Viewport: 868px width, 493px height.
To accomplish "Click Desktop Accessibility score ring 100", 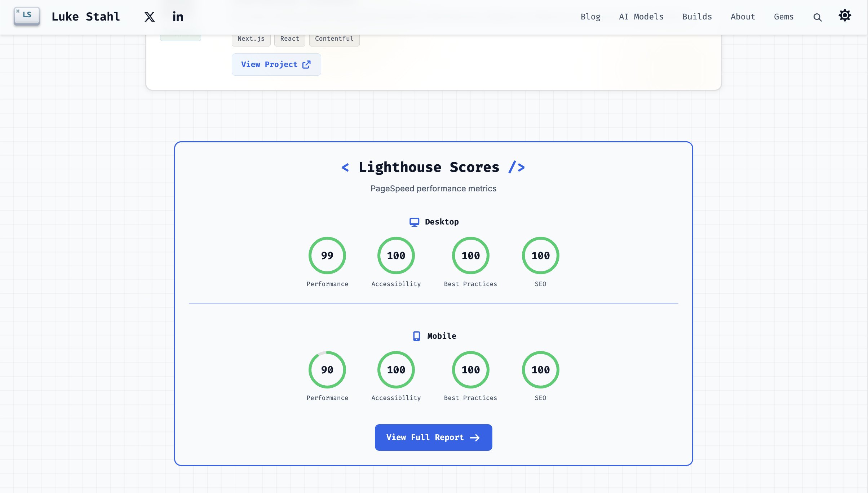I will pyautogui.click(x=396, y=256).
